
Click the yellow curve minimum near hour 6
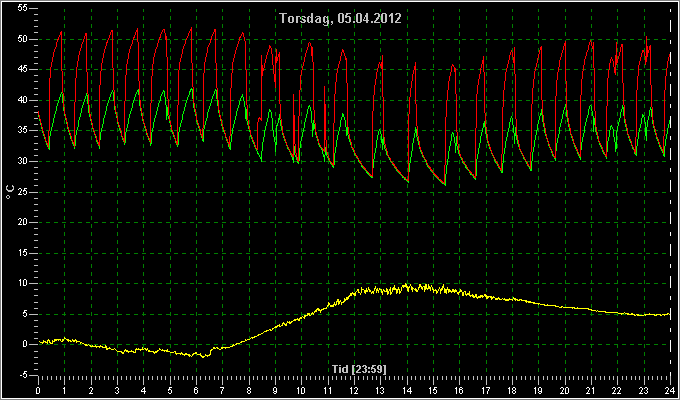tap(205, 356)
